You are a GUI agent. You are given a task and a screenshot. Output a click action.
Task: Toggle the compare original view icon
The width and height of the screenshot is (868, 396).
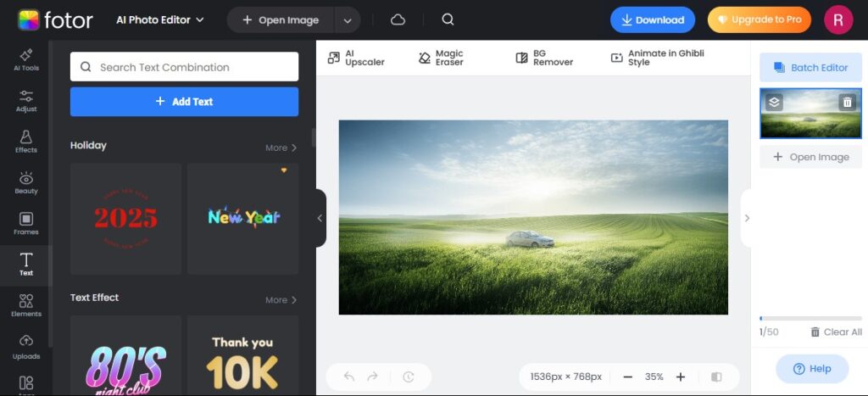716,376
